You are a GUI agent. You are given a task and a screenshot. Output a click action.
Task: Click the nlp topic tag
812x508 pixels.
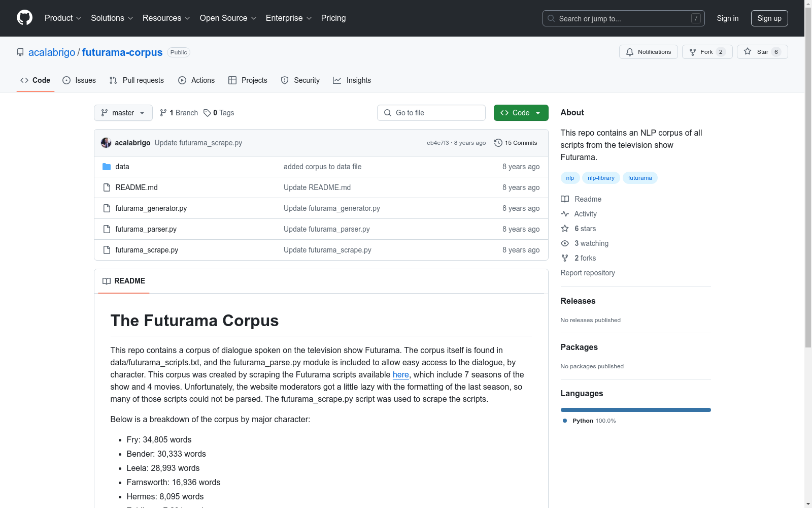570,178
